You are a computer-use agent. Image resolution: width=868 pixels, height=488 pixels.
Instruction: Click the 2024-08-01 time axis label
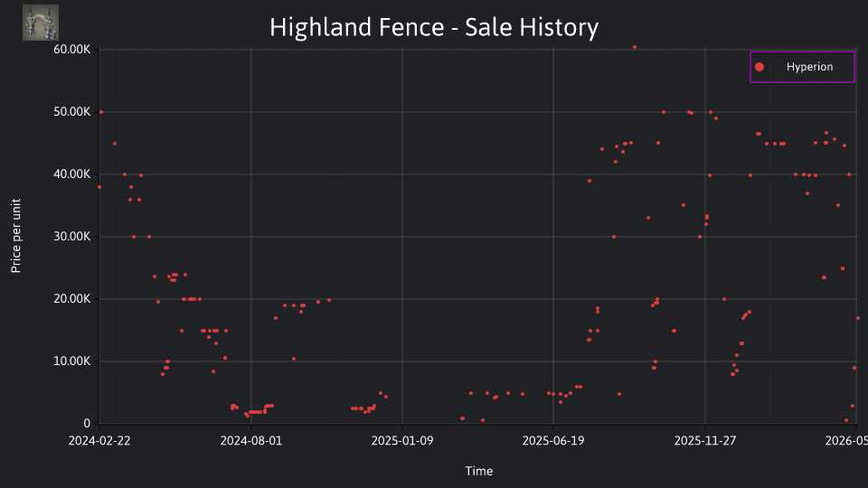coord(250,440)
